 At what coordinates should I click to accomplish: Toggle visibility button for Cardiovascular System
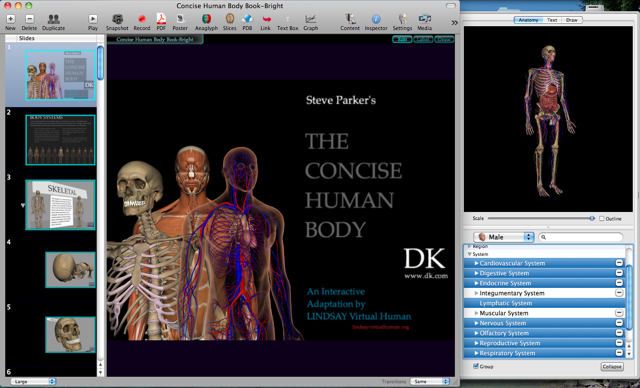click(x=619, y=263)
